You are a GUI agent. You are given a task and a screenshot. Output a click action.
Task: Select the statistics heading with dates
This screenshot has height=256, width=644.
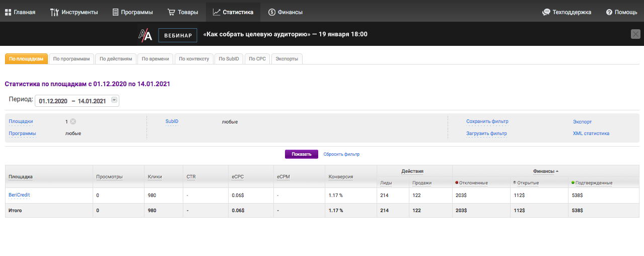[x=87, y=84]
